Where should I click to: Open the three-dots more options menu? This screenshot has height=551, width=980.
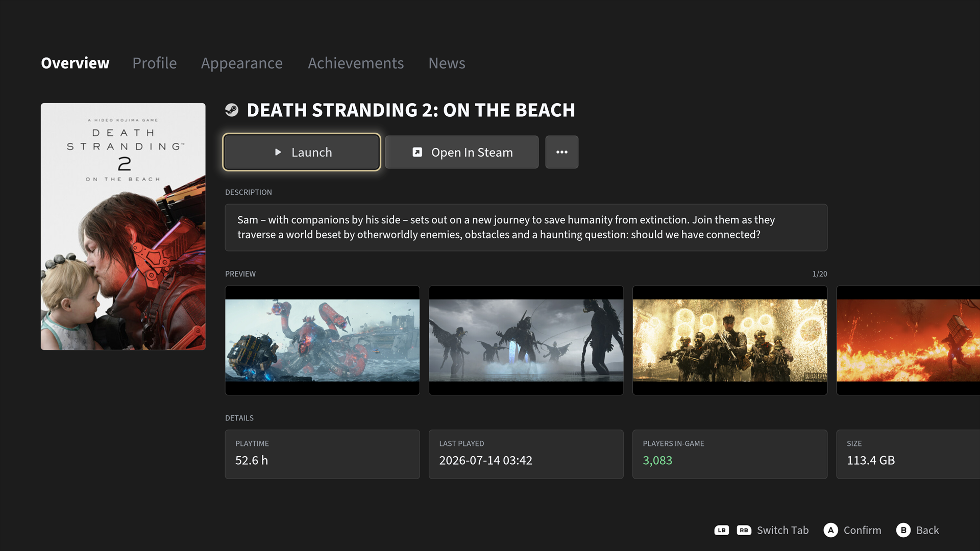(x=562, y=152)
